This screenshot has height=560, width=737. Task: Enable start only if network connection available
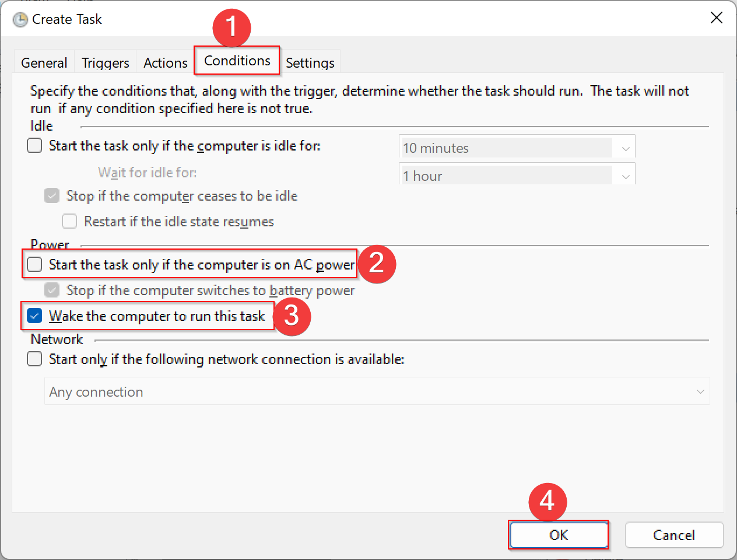tap(34, 359)
